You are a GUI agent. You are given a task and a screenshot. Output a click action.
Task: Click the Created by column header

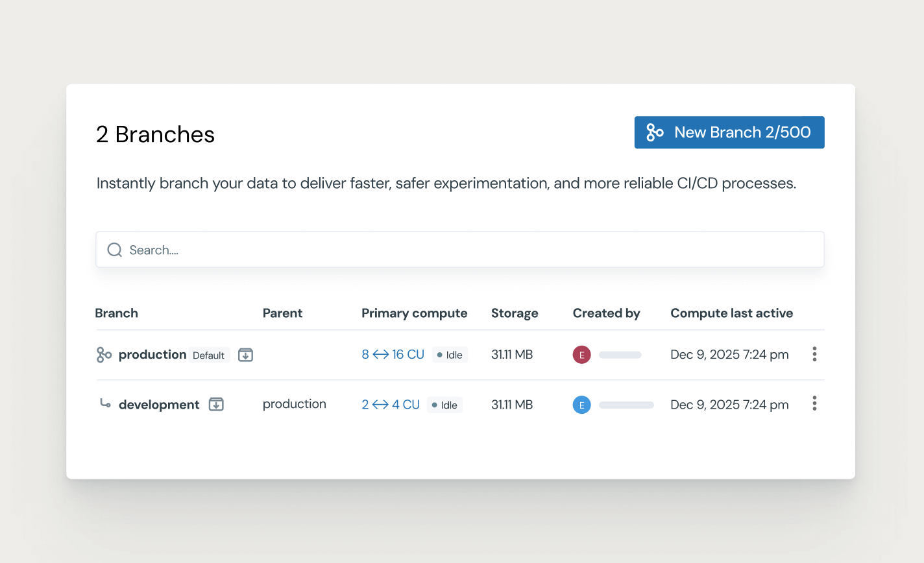pos(607,313)
